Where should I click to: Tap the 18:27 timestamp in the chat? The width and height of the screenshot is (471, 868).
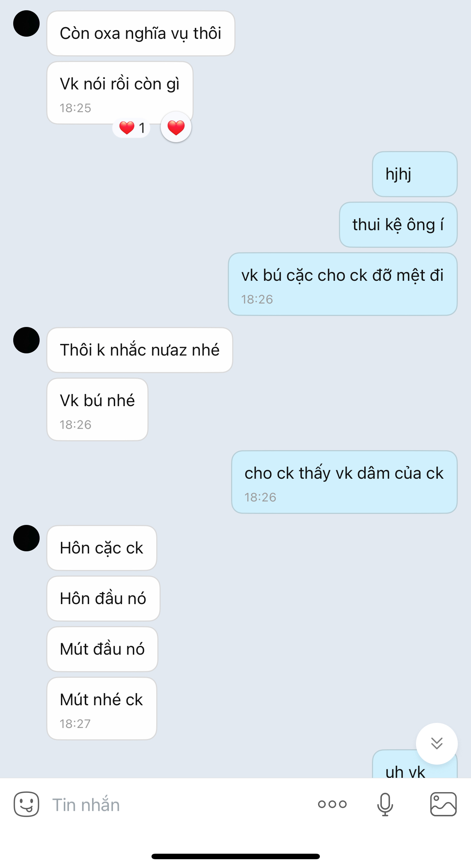click(x=75, y=724)
